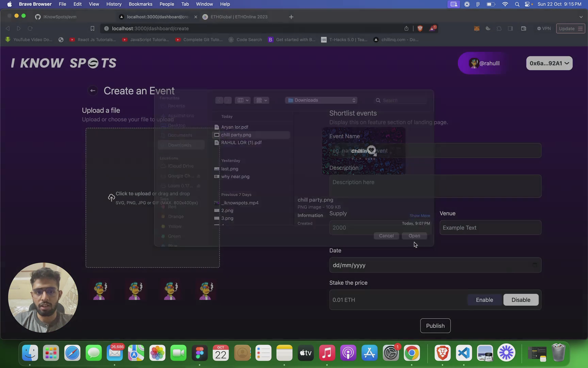Viewport: 588px width, 368px height.
Task: Click the @rahulll profile button
Action: point(484,63)
